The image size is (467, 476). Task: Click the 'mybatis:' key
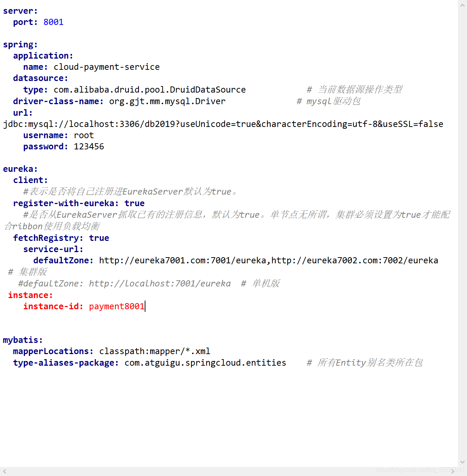pos(23,340)
